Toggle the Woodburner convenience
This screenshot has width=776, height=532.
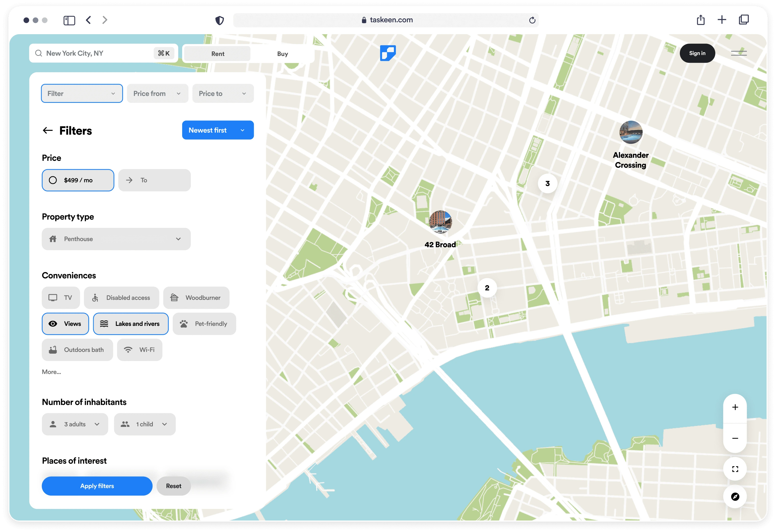(196, 298)
